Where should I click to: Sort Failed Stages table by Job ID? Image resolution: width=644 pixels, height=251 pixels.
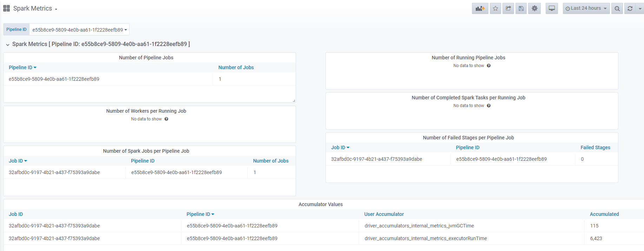tap(340, 147)
